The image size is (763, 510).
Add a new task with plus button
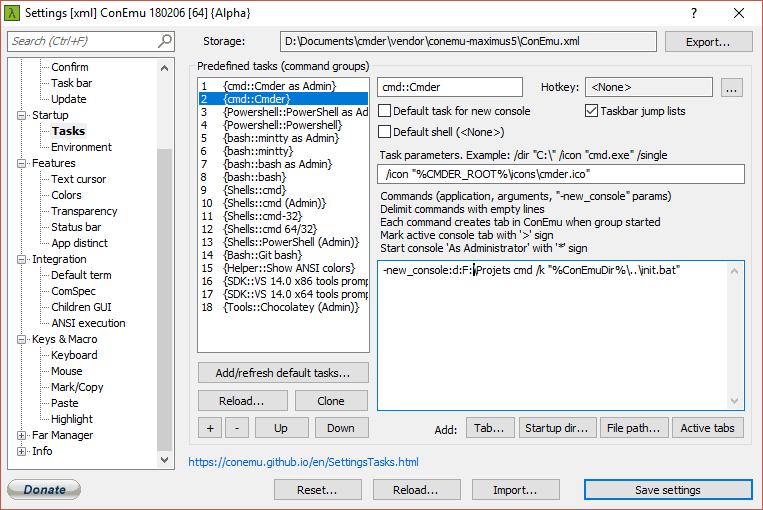point(210,428)
